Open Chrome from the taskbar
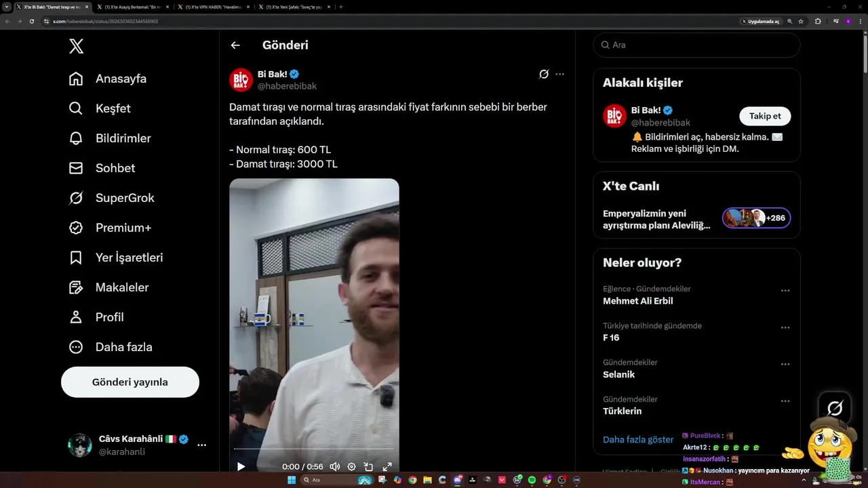The width and height of the screenshot is (868, 488). [412, 480]
